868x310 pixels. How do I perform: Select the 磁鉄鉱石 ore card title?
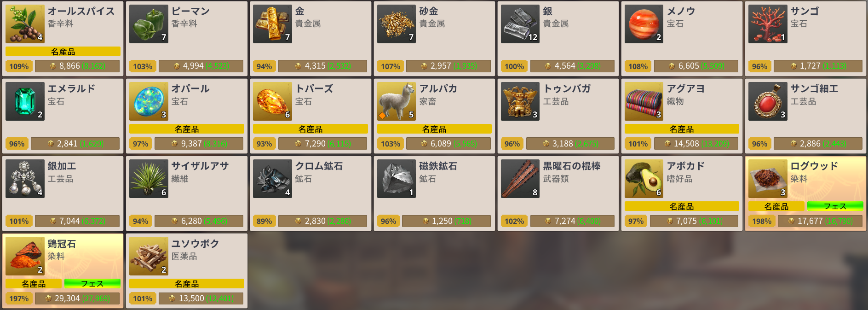(x=438, y=166)
